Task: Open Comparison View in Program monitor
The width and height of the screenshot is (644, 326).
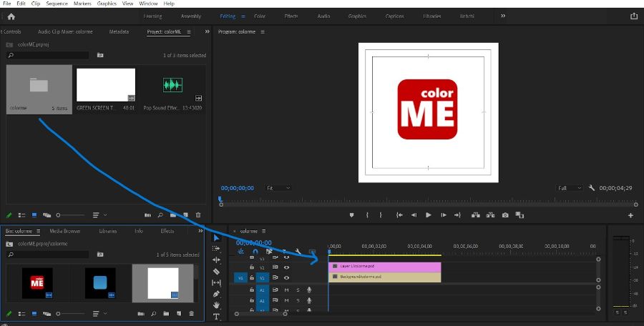Action: click(x=519, y=215)
